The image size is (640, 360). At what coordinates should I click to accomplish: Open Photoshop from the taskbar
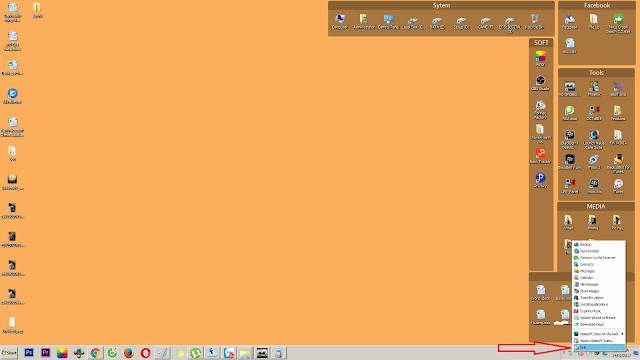29,353
